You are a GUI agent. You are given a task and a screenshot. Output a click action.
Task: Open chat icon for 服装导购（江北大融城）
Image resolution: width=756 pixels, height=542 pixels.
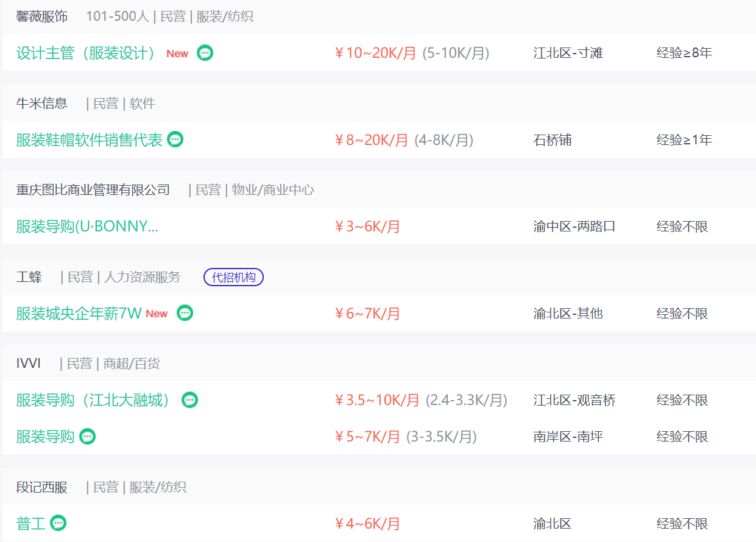190,400
